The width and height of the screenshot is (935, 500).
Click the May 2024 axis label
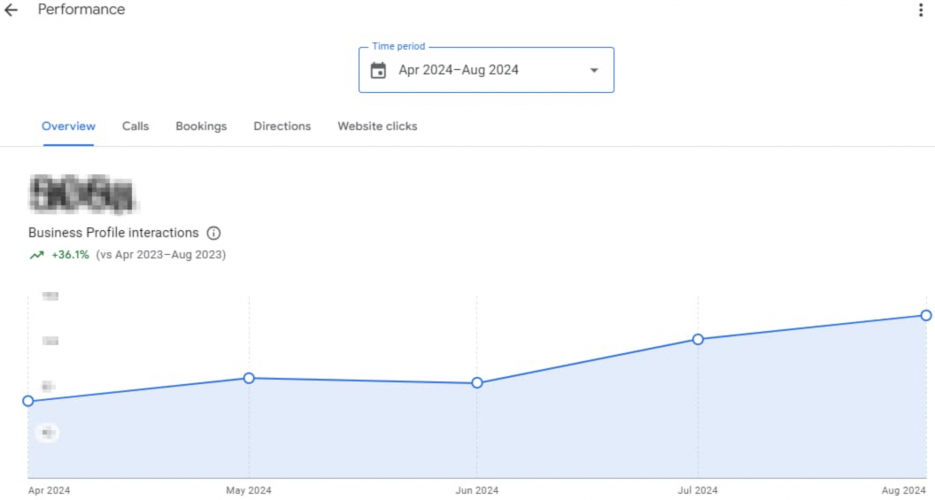(249, 490)
